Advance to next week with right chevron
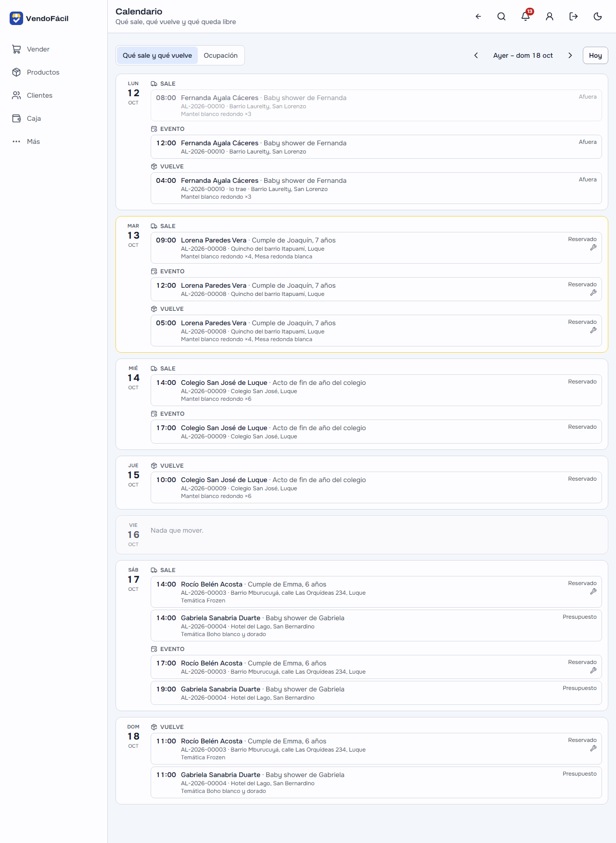Screen dimensions: 616x843 tap(570, 55)
